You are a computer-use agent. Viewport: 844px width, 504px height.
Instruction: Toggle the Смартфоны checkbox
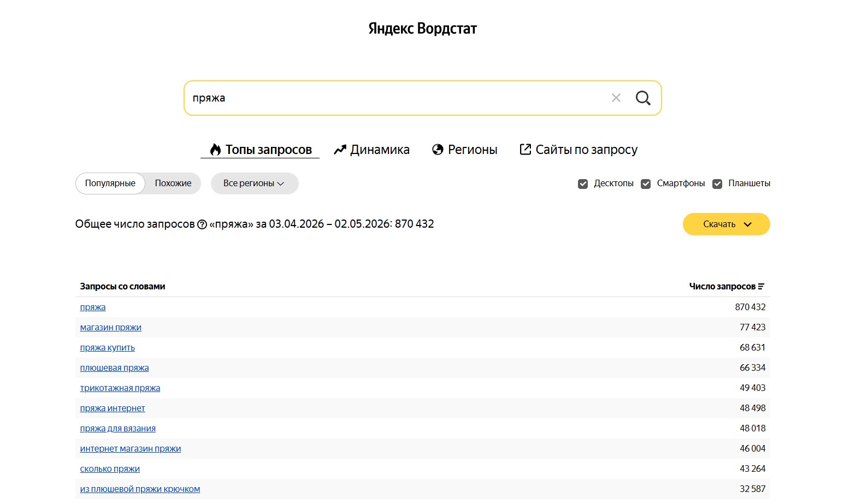(x=646, y=184)
